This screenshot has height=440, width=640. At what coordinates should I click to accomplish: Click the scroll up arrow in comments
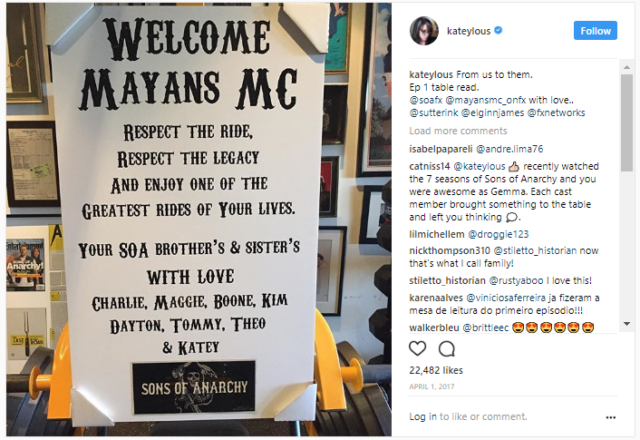pos(627,67)
